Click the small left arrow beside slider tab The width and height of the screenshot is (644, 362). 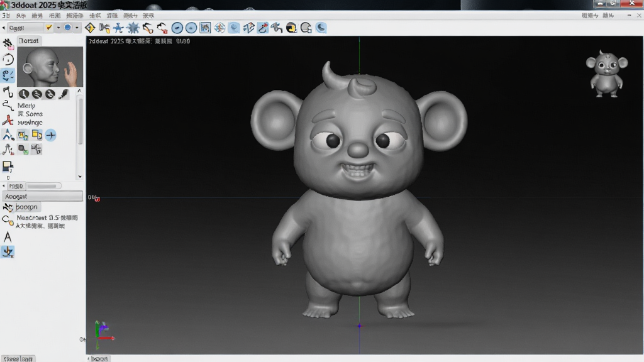[4, 186]
